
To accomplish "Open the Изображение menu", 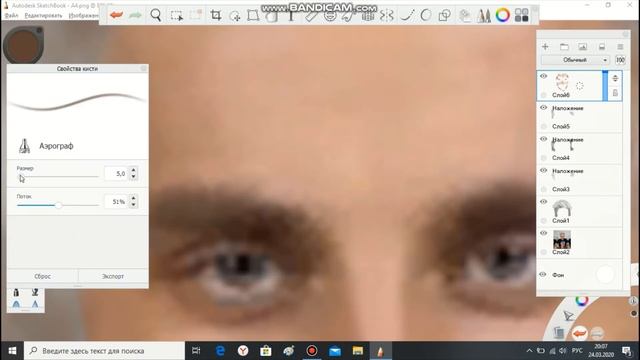I will point(83,16).
